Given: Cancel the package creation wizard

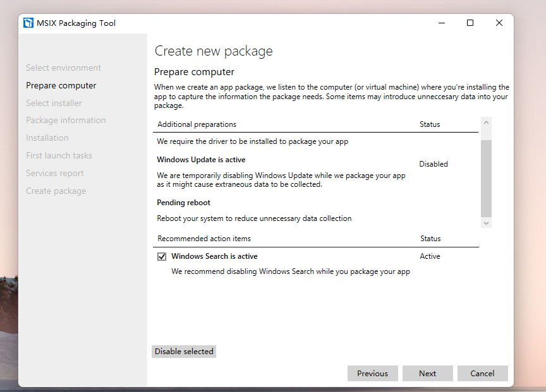Looking at the screenshot, I should coord(483,374).
